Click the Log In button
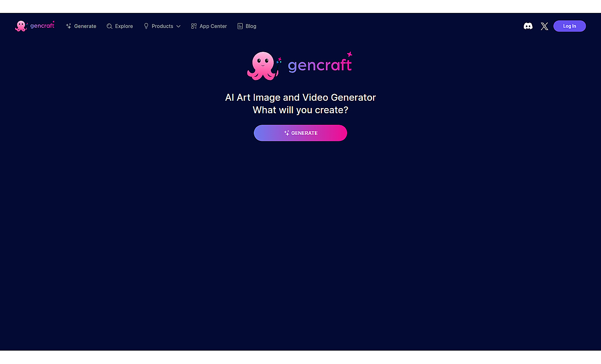Screen dimensions: 601x364 point(570,26)
